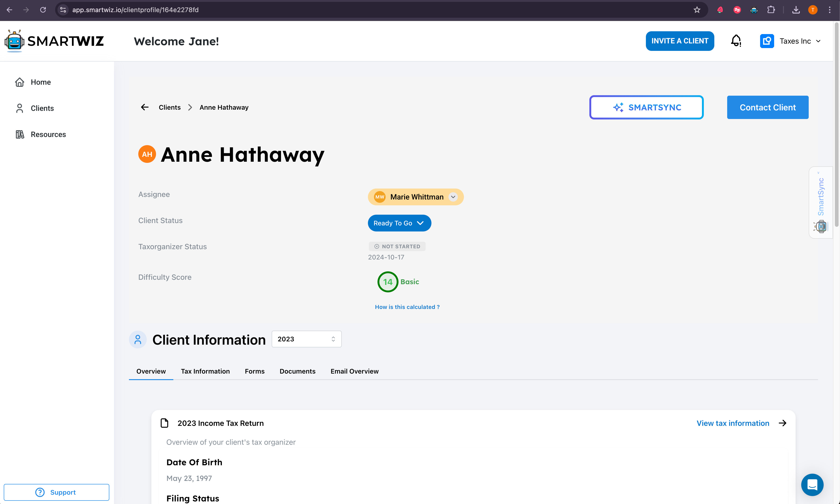Click the arrow next to View tax information
The height and width of the screenshot is (504, 840).
point(783,423)
